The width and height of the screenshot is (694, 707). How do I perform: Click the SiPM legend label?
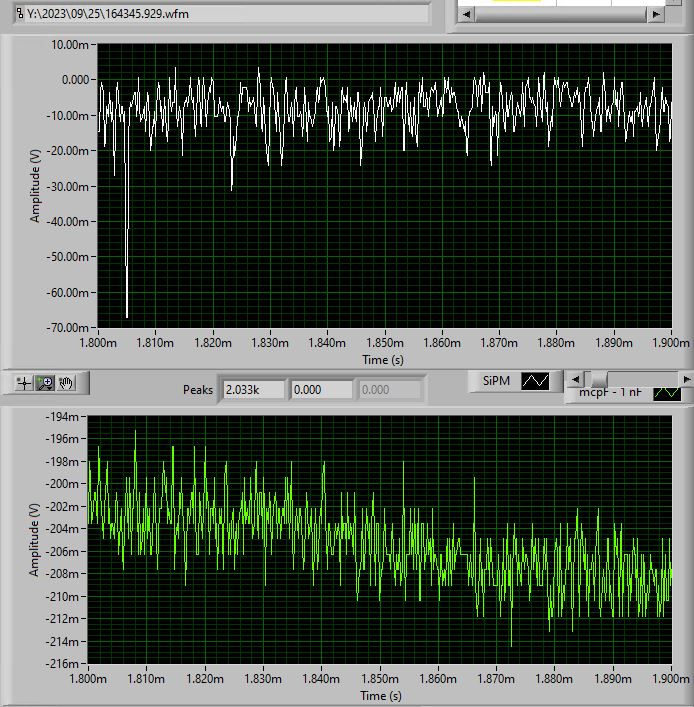point(496,381)
